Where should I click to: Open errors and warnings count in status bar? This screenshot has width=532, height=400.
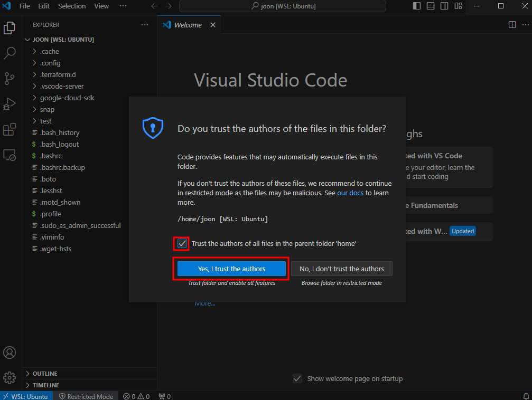point(136,396)
